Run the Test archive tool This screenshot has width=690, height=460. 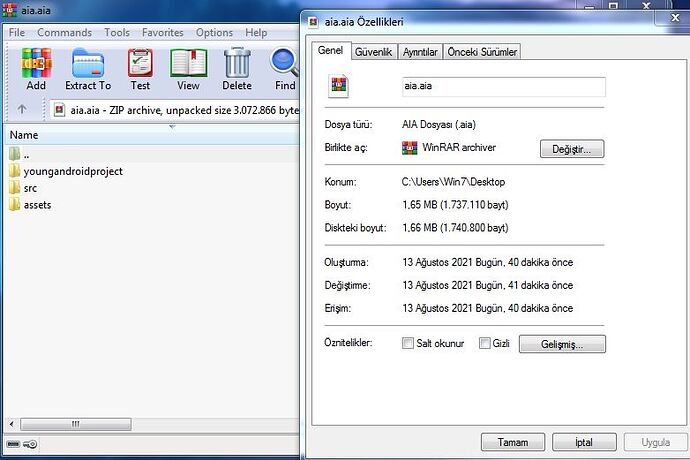pyautogui.click(x=140, y=63)
